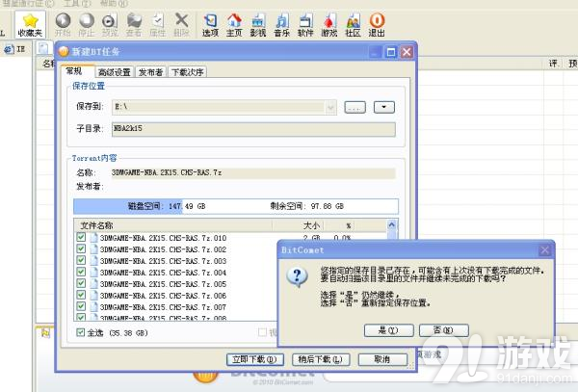Switch to the 发布者 tab
Screen dimensions: 578x392
tap(151, 72)
